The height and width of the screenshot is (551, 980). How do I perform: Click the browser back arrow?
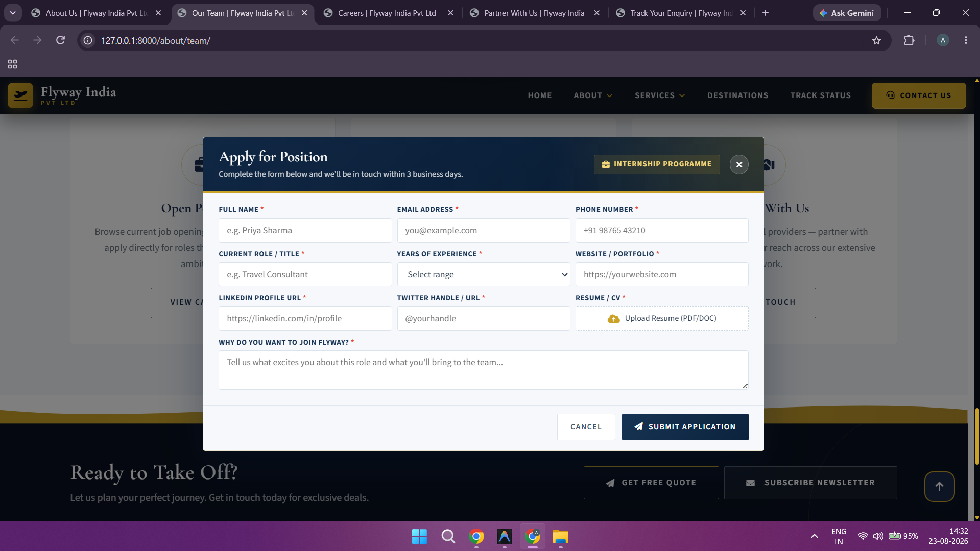pyautogui.click(x=14, y=40)
